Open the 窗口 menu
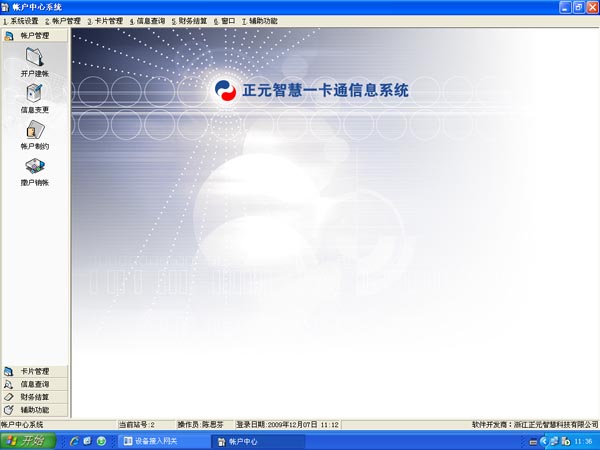Viewport: 600px width, 450px height. click(224, 21)
